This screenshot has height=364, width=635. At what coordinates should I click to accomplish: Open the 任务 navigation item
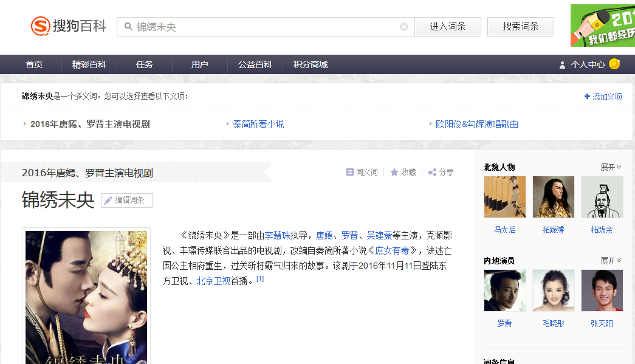[145, 65]
